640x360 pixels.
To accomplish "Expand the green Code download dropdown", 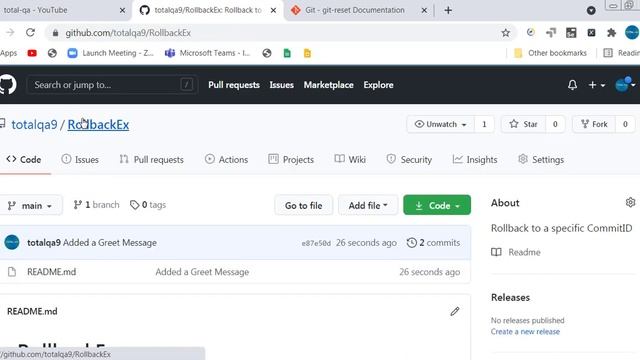I will (437, 205).
